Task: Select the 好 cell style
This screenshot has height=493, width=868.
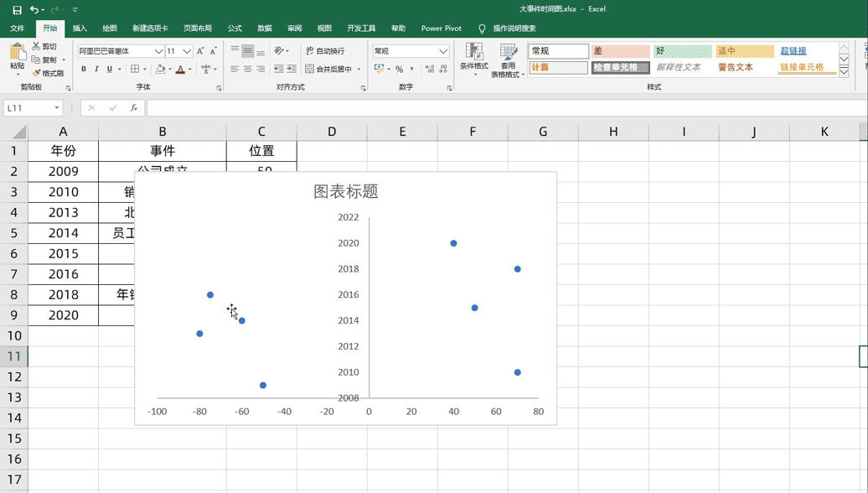Action: (683, 51)
